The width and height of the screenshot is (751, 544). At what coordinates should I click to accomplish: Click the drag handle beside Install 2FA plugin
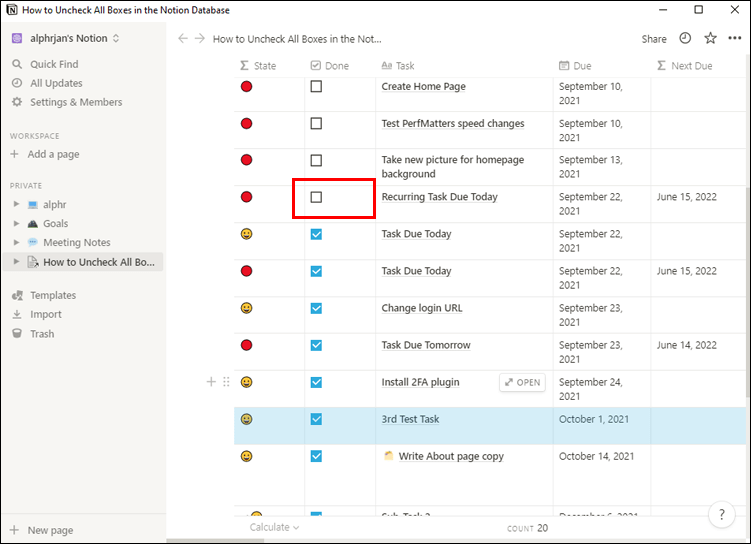pos(225,382)
